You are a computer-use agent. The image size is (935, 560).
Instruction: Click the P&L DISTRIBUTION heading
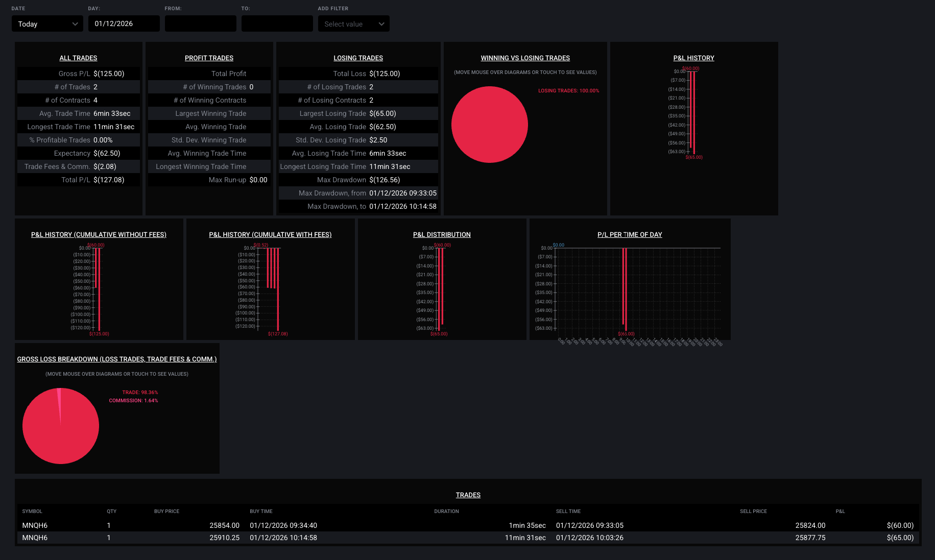(x=442, y=234)
